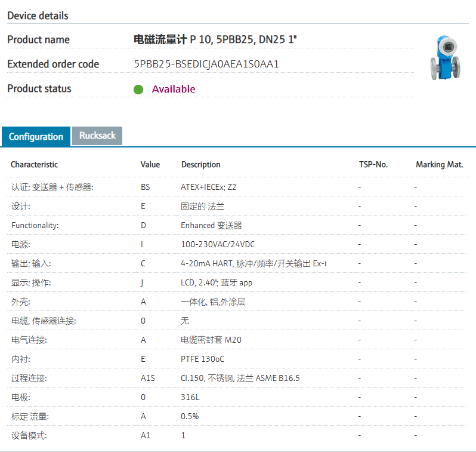Click extended order code 5PBB25-BSEDICJA0AEA1S0AA1
Screen dimensions: 476x452
206,64
